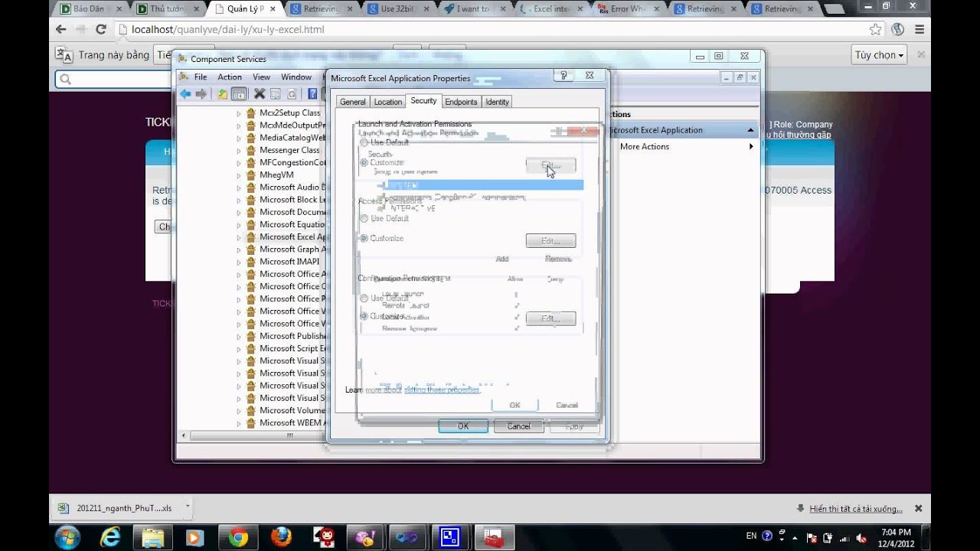This screenshot has height=551, width=980.
Task: Click the question mark help button in Properties dialog
Action: (564, 76)
